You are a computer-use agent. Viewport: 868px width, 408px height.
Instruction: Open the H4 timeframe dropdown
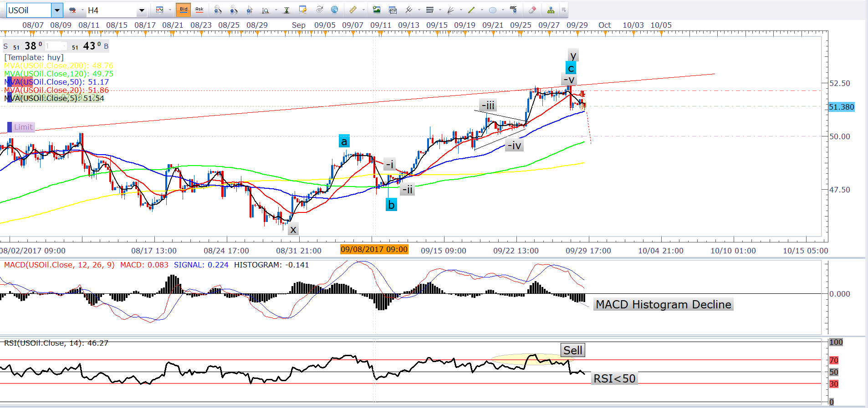pos(142,10)
